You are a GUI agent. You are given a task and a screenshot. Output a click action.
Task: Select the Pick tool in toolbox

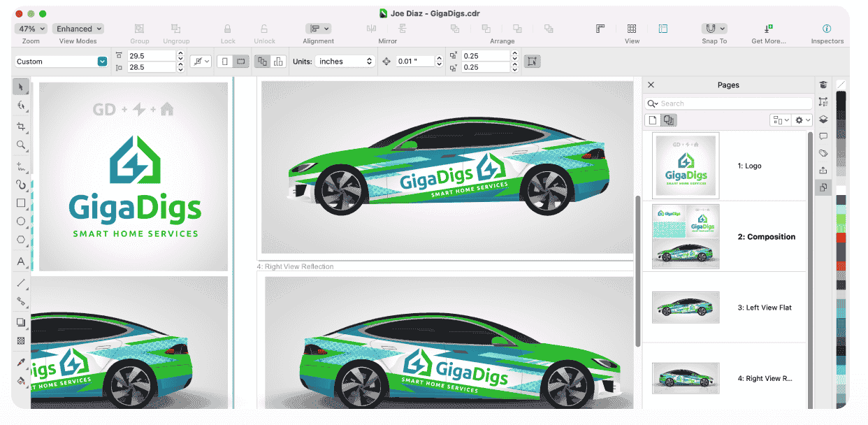click(x=21, y=87)
